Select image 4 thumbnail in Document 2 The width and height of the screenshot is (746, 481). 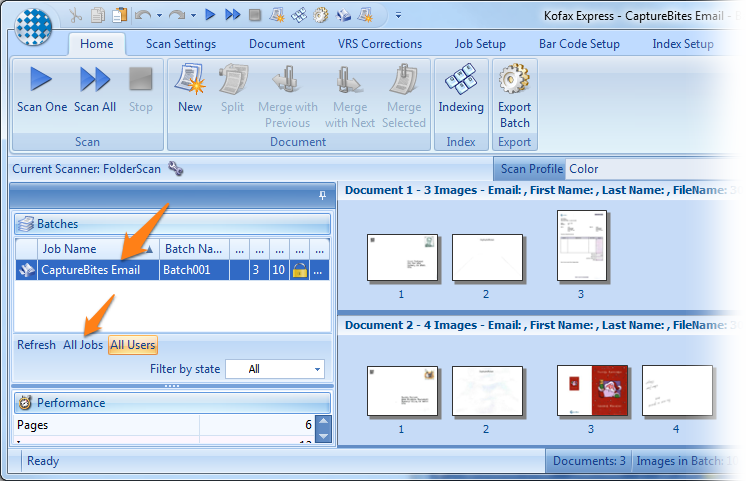pyautogui.click(x=677, y=391)
